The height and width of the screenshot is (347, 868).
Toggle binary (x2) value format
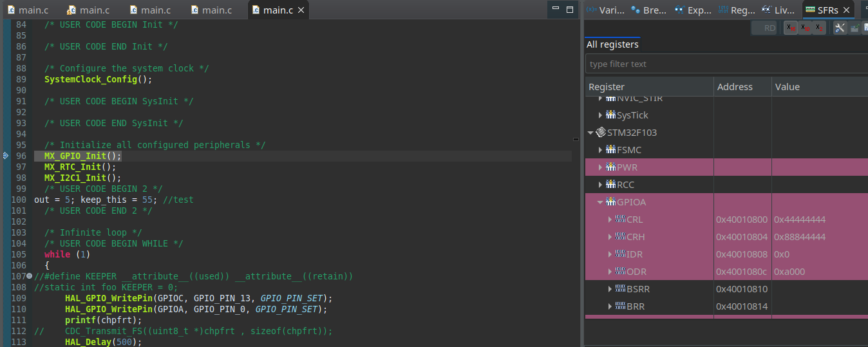(818, 28)
